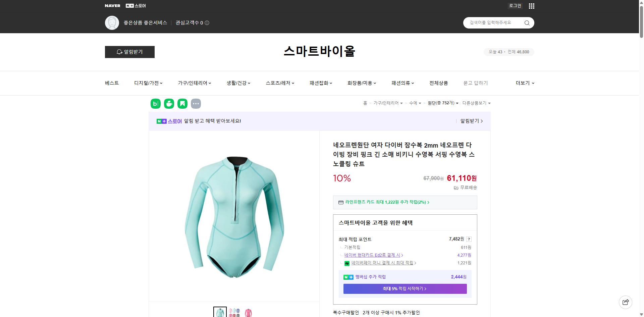Click the 알림받기 bell button

click(x=129, y=52)
